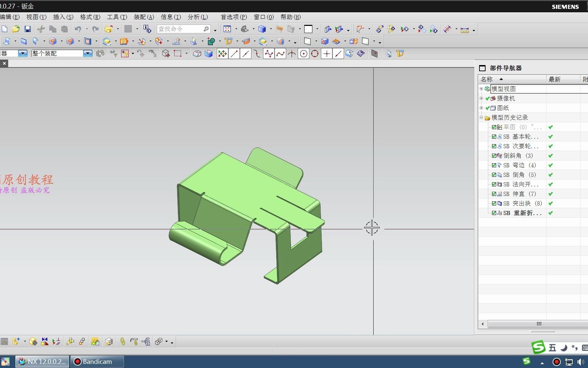Expand the 模型视图 tree node
This screenshot has height=368, width=588.
(x=481, y=89)
